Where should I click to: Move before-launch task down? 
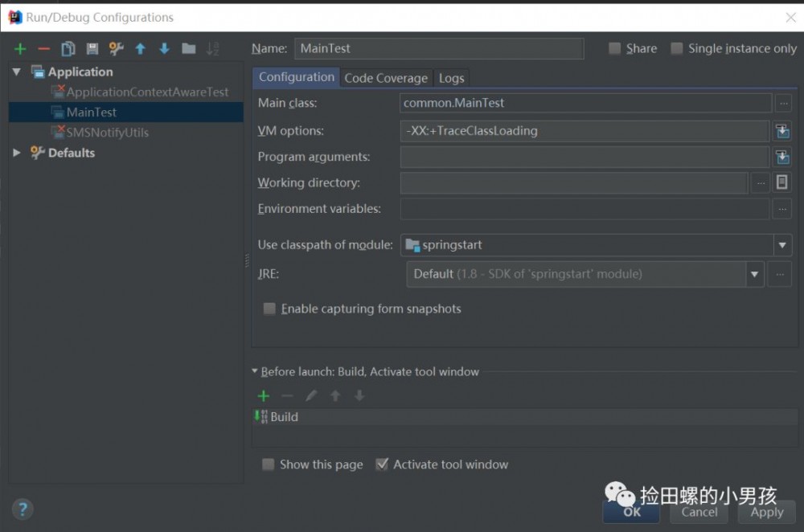pyautogui.click(x=359, y=396)
